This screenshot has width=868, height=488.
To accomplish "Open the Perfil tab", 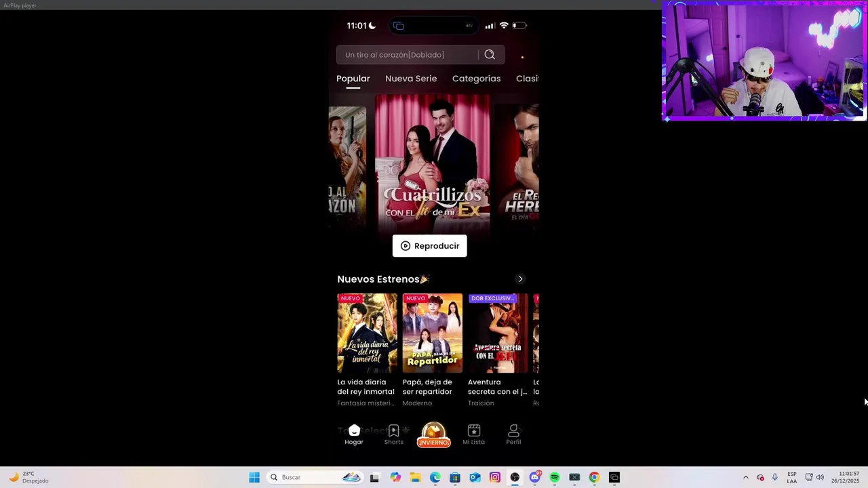I will 513,435.
